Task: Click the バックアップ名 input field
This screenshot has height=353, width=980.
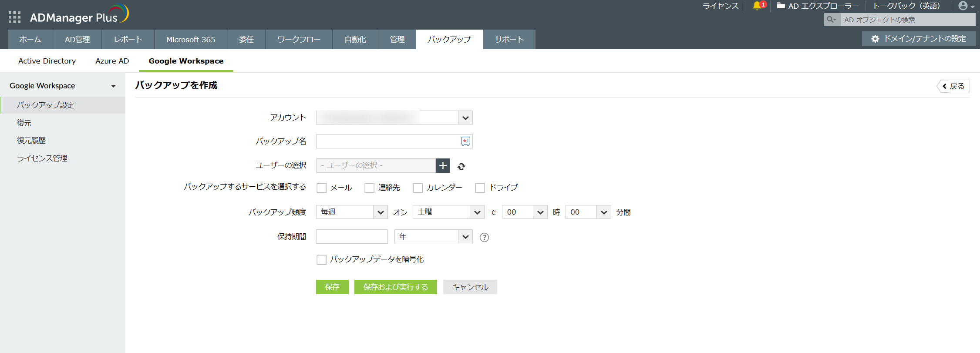Action: pos(394,141)
